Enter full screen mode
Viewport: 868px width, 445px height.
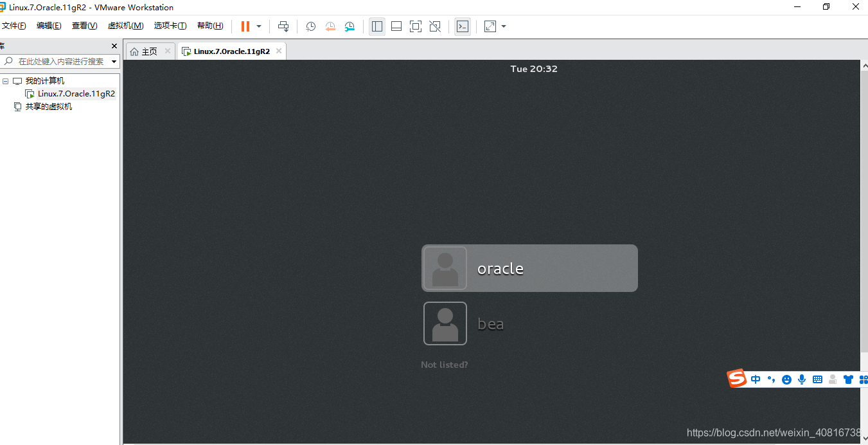click(x=416, y=26)
